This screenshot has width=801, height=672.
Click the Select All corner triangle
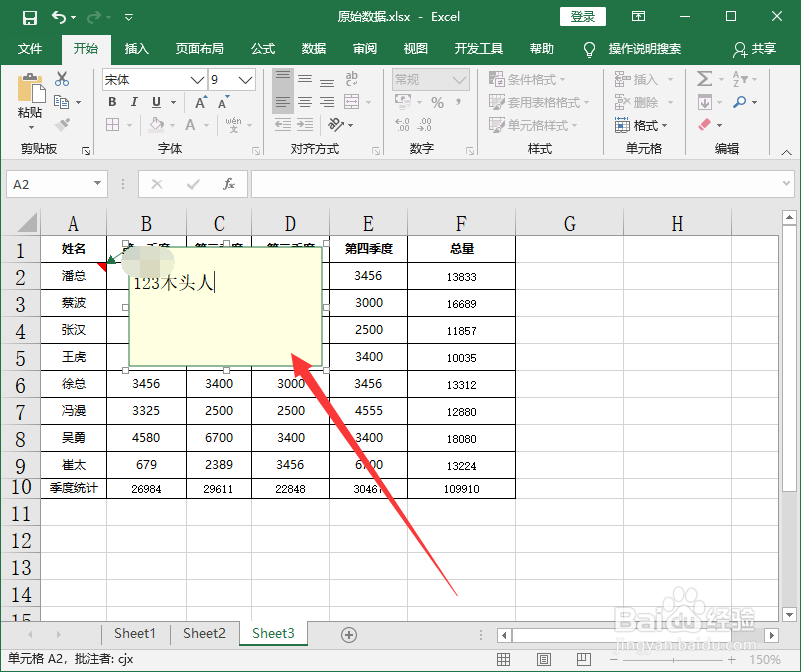[x=27, y=223]
